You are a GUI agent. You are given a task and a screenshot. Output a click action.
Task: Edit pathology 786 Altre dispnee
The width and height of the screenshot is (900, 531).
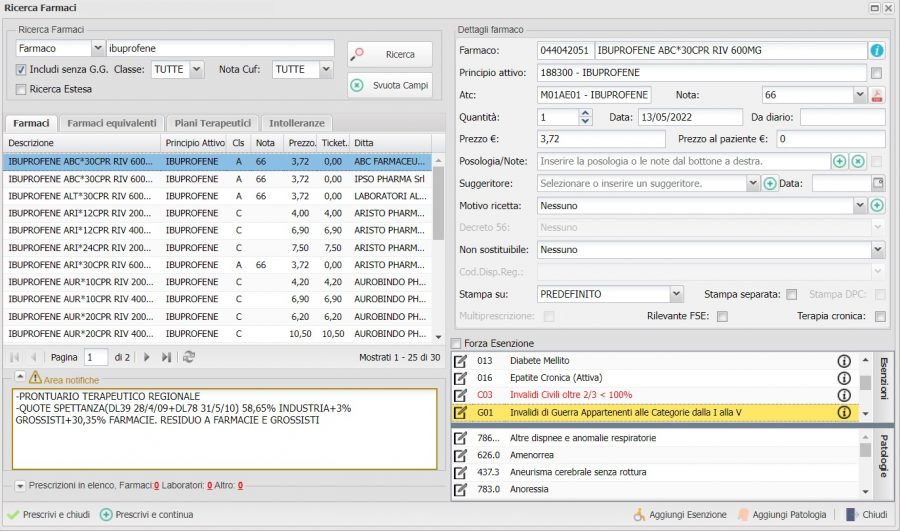[460, 439]
